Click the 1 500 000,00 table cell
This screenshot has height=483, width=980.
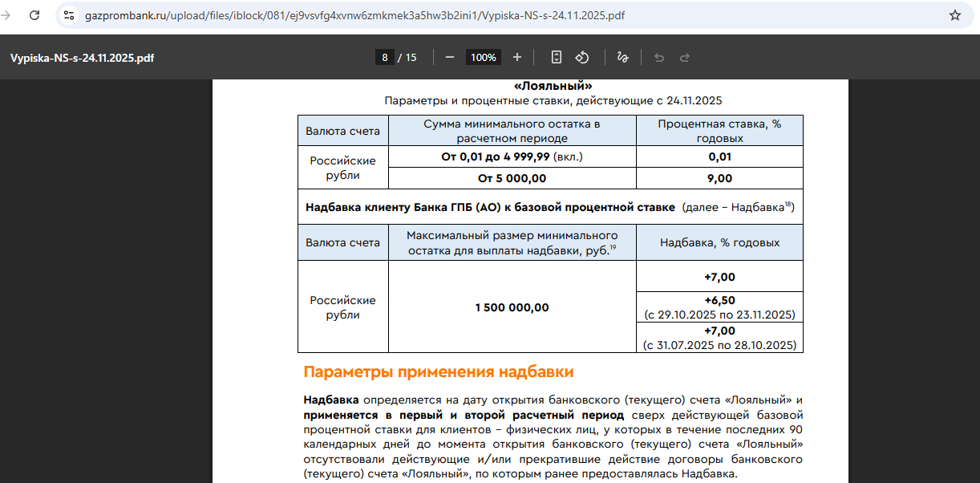pyautogui.click(x=512, y=307)
